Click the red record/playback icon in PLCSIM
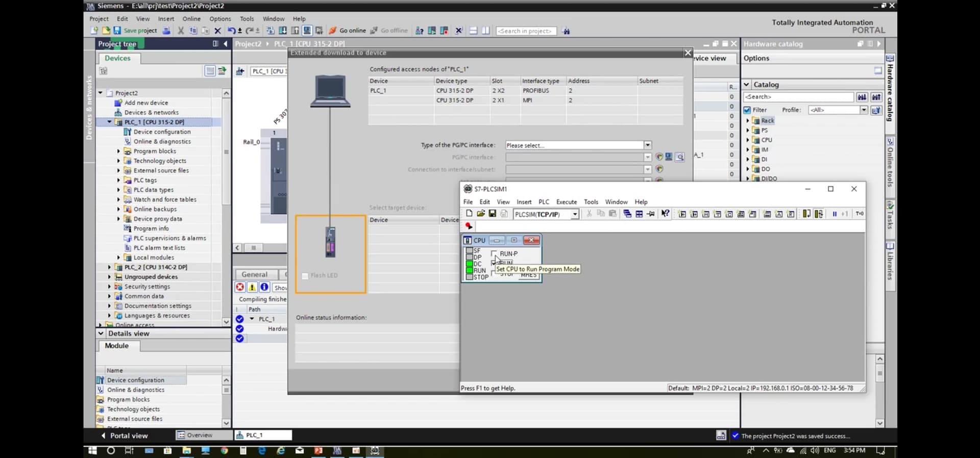Image resolution: width=980 pixels, height=458 pixels. [x=469, y=226]
